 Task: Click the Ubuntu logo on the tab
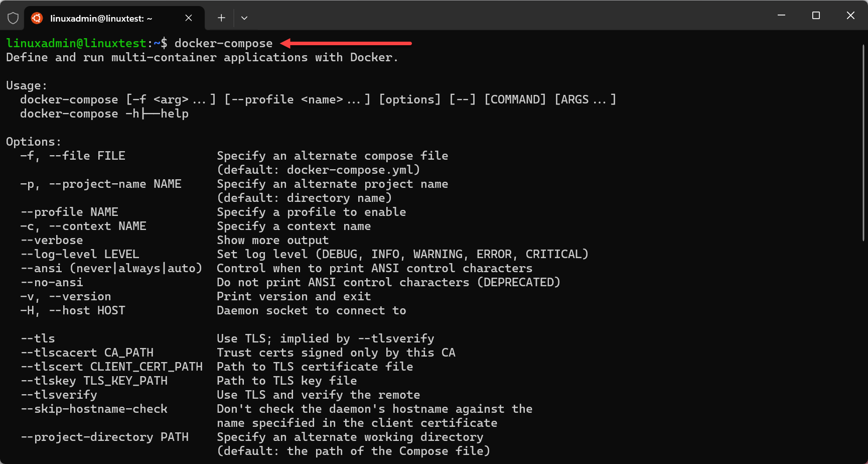[37, 18]
